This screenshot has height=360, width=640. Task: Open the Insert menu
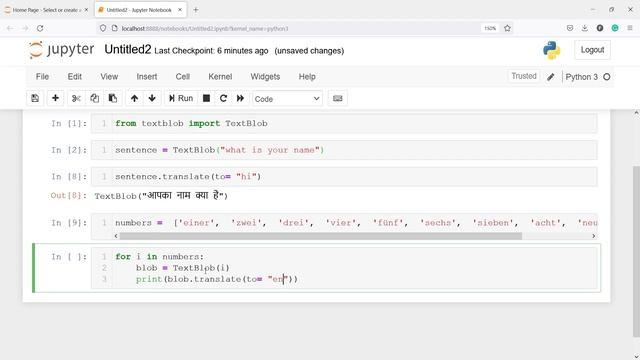[147, 77]
